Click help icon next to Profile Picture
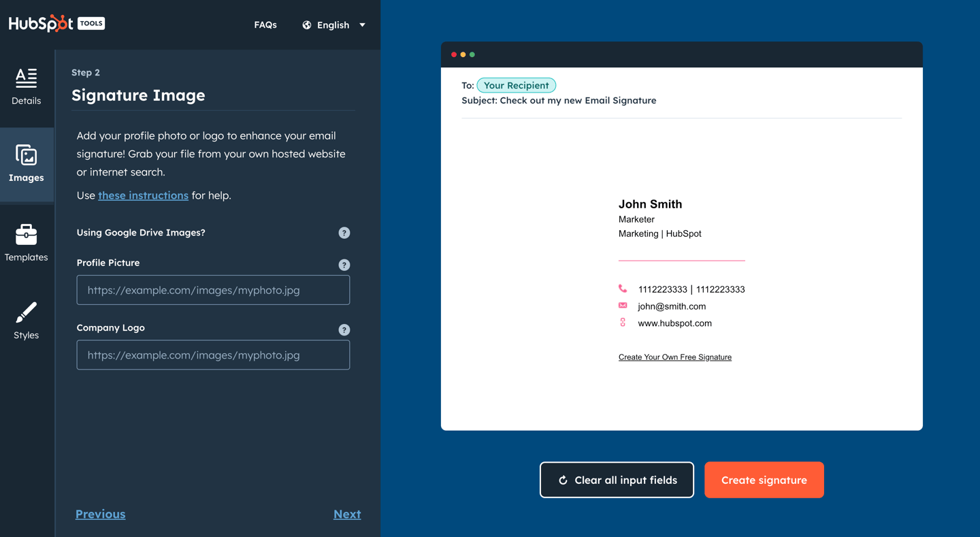 (x=344, y=265)
